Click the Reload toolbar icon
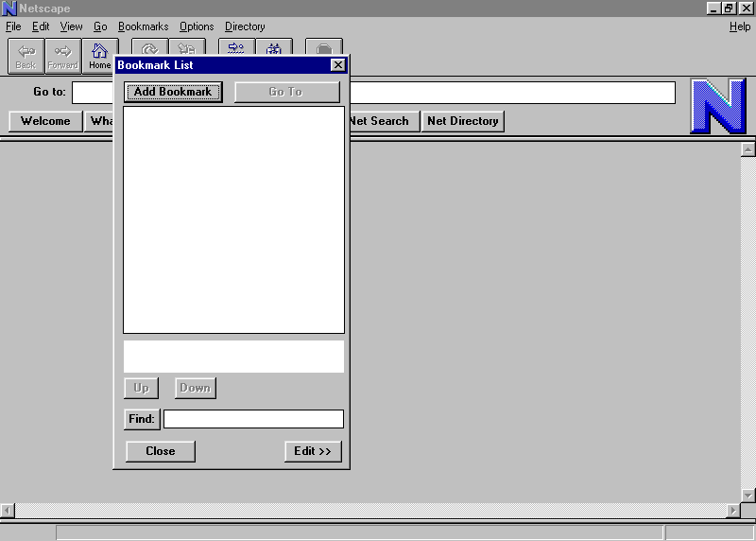Viewport: 756px width, 541px height. [x=150, y=46]
